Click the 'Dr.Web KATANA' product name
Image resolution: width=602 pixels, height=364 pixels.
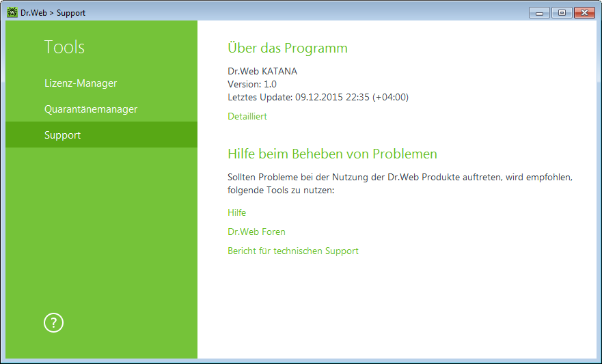[x=262, y=71]
